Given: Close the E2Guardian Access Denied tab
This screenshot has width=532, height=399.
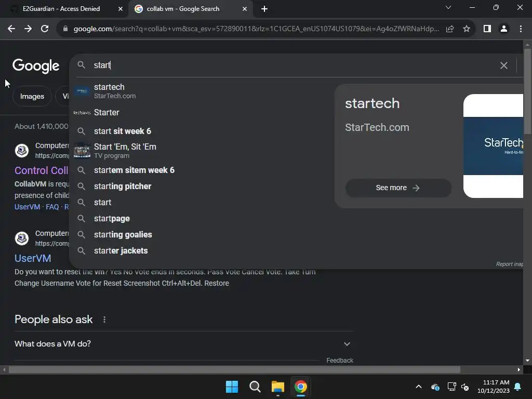Looking at the screenshot, I should tap(121, 9).
